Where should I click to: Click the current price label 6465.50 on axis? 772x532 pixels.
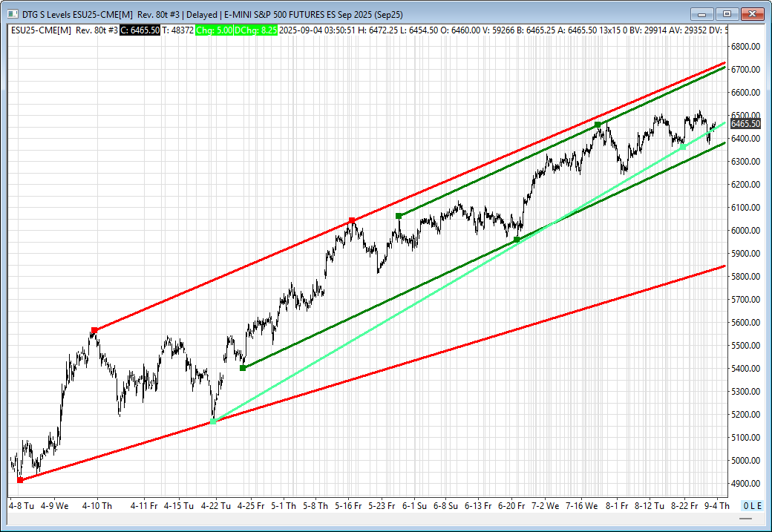pos(745,123)
